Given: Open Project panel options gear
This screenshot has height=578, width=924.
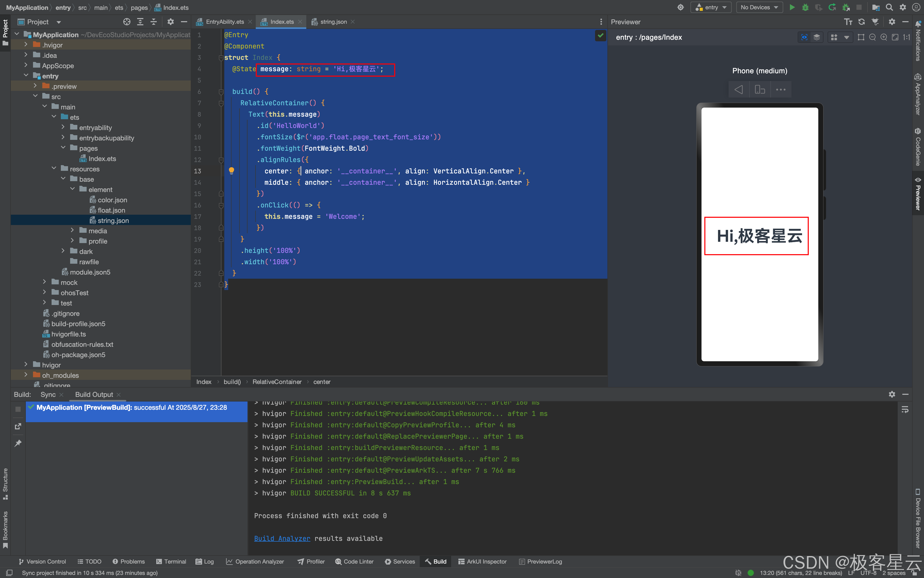Looking at the screenshot, I should (170, 22).
